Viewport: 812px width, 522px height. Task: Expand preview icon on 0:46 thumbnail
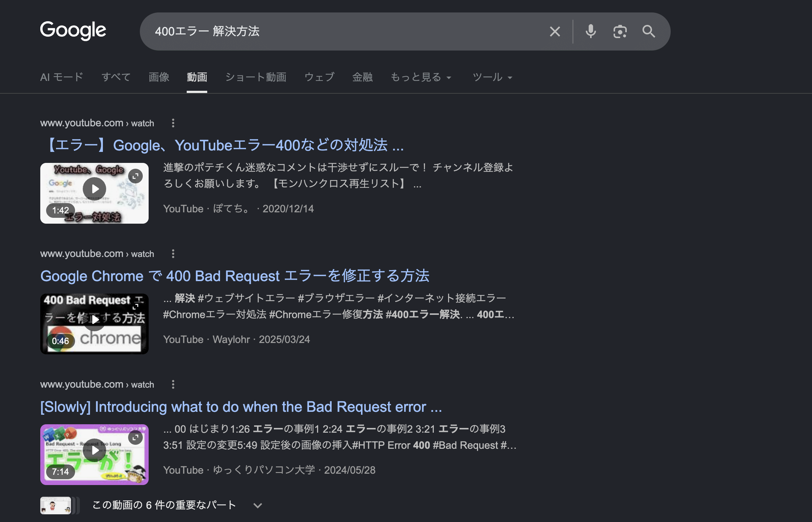[135, 307]
